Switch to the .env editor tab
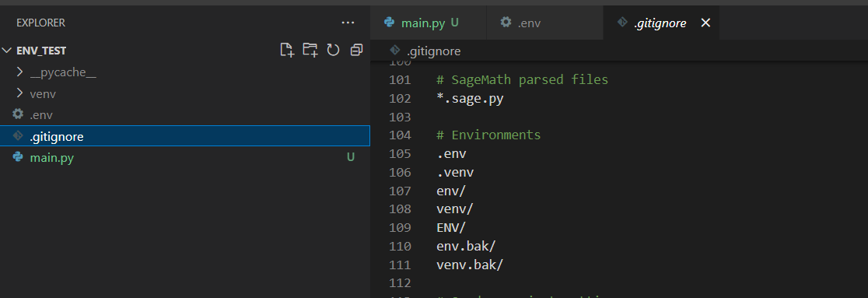The height and width of the screenshot is (298, 868). [x=544, y=23]
